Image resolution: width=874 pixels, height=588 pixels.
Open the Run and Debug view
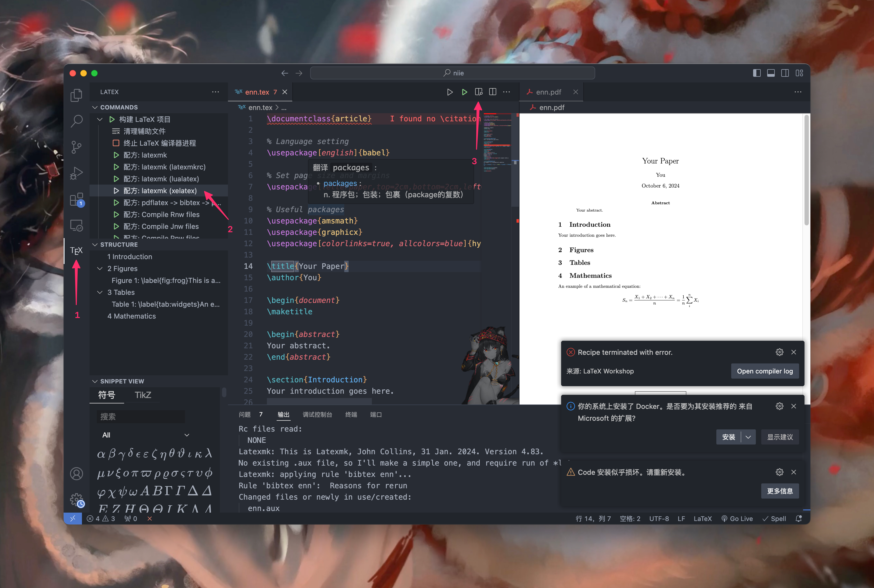pos(77,173)
